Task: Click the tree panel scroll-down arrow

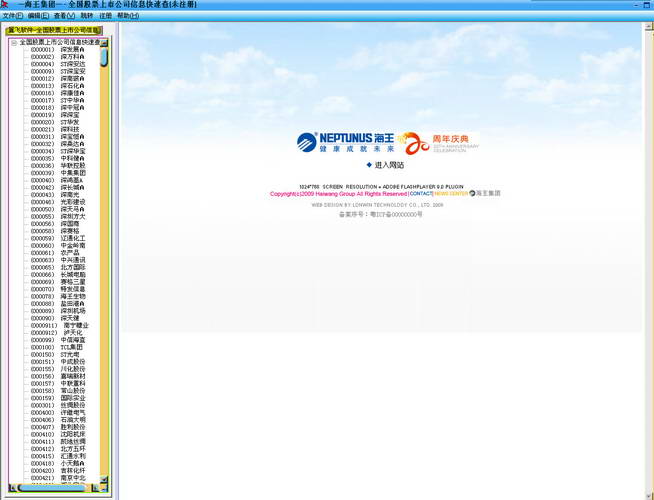Action: coord(104,480)
